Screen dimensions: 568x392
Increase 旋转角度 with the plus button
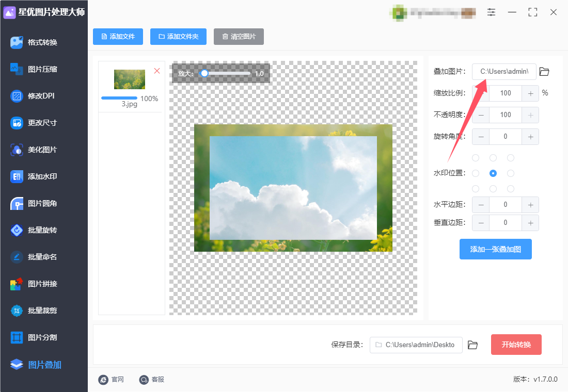tap(530, 137)
